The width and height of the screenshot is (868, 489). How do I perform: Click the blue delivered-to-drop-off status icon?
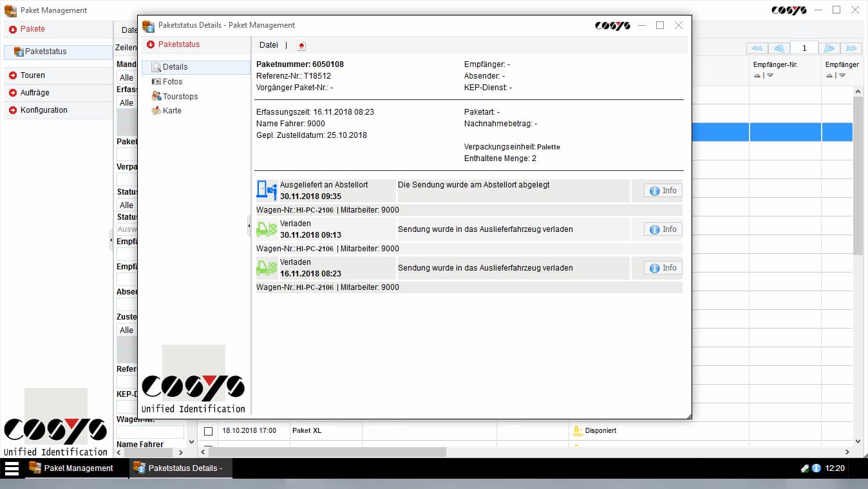coord(267,190)
